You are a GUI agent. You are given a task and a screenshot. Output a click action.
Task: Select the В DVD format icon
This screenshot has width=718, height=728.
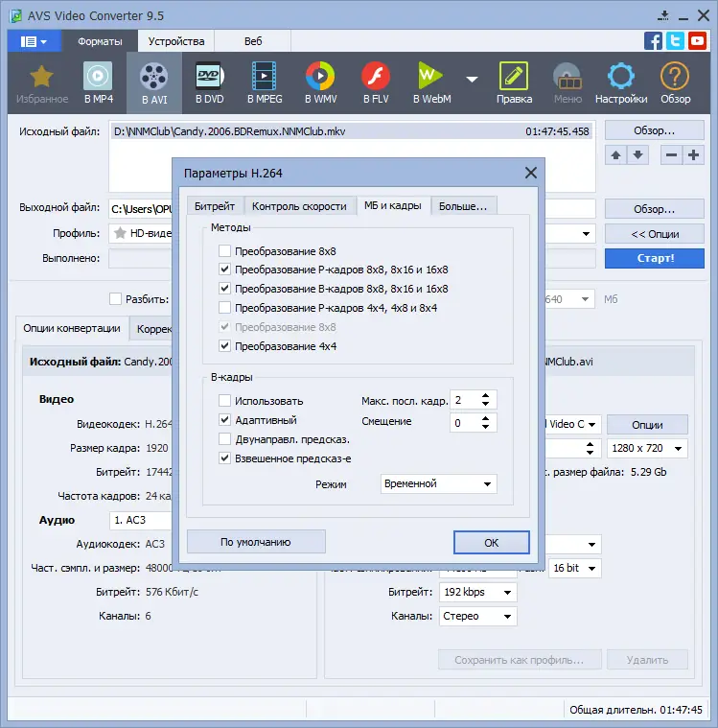(209, 83)
